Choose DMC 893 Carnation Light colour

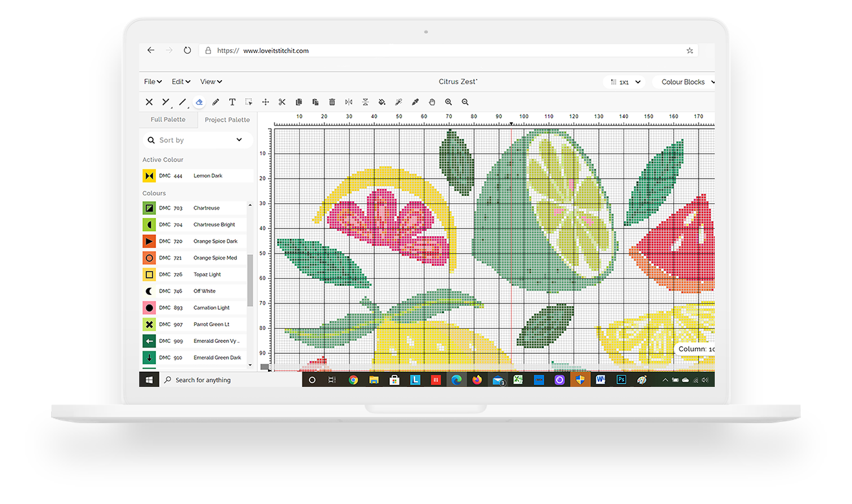150,308
